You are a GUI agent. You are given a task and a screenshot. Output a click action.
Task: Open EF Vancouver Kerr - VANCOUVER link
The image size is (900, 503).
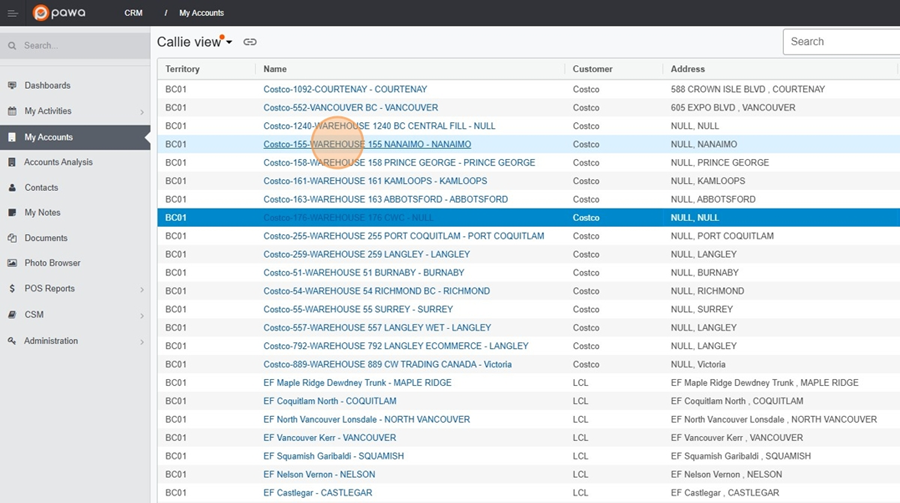pyautogui.click(x=330, y=438)
